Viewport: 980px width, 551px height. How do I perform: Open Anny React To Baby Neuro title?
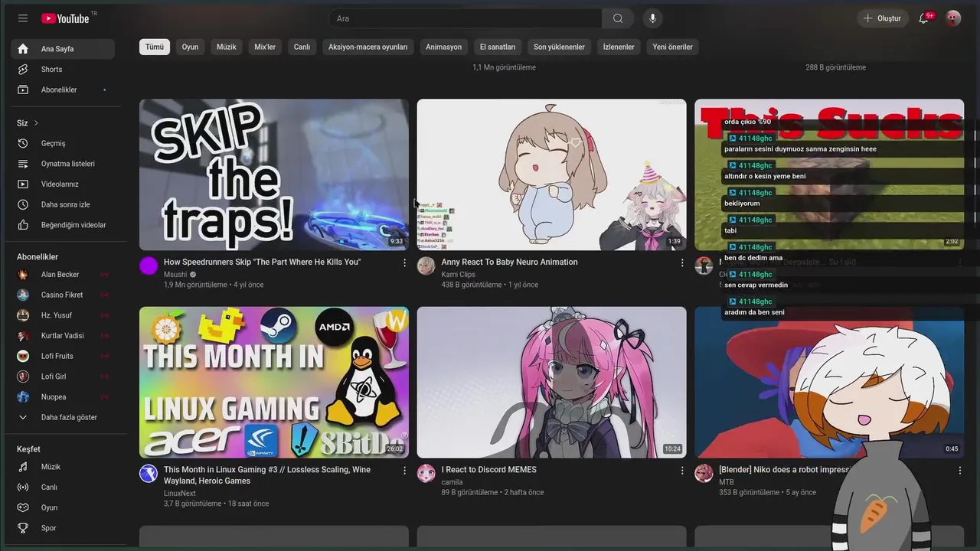click(x=509, y=262)
